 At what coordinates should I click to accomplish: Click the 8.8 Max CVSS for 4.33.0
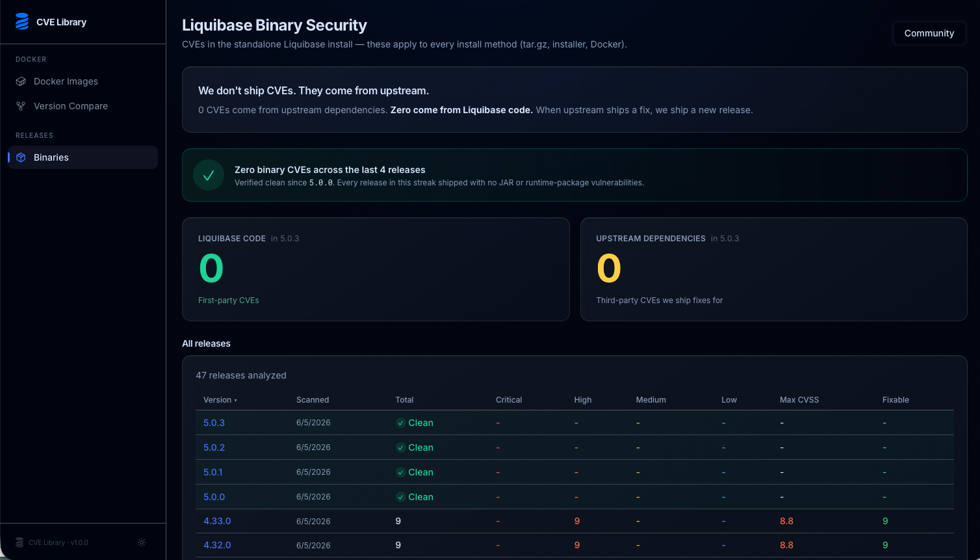(786, 521)
